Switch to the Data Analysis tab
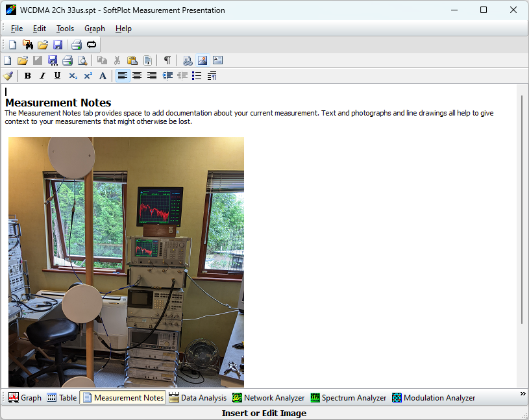The width and height of the screenshot is (529, 420). click(197, 398)
